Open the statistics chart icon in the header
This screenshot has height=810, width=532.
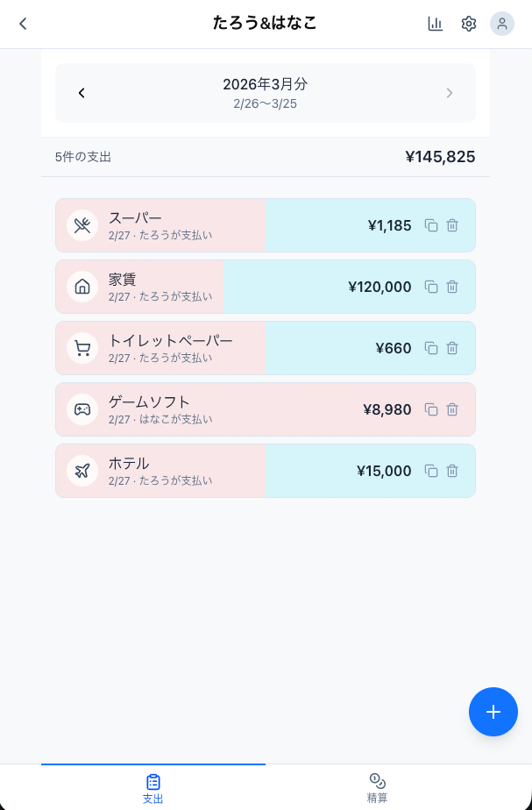click(436, 24)
